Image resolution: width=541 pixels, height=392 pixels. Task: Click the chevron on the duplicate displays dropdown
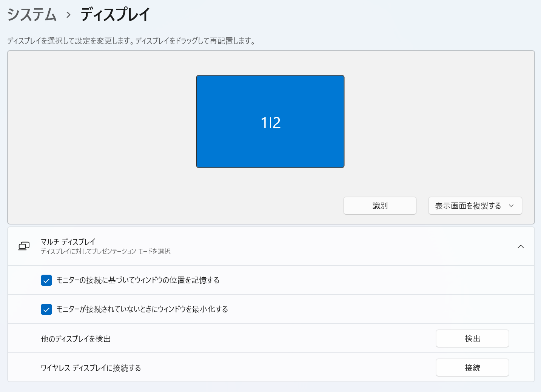point(512,206)
